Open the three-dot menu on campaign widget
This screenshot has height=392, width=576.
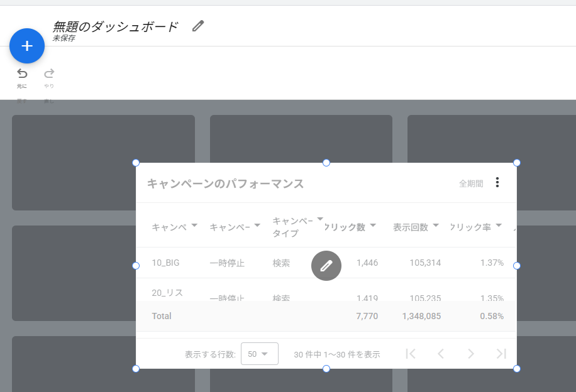click(497, 183)
